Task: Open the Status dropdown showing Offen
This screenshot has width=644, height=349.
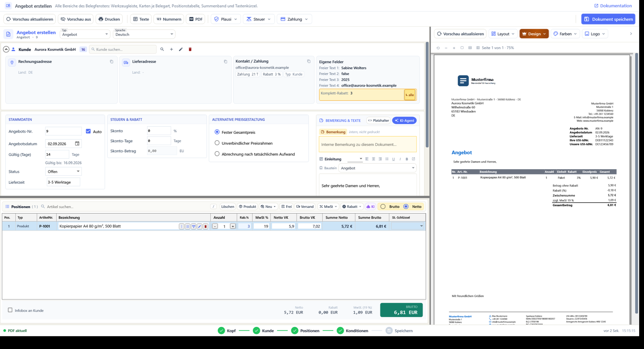Action: point(63,171)
